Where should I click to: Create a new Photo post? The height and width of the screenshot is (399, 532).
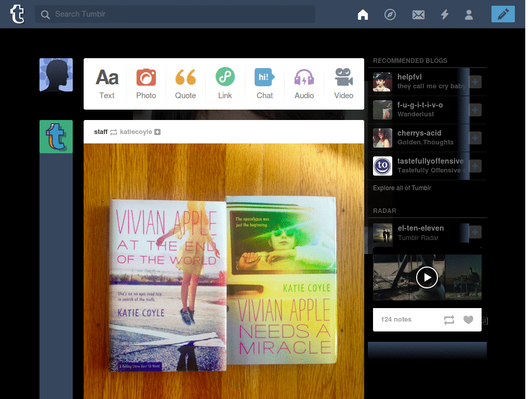[146, 84]
